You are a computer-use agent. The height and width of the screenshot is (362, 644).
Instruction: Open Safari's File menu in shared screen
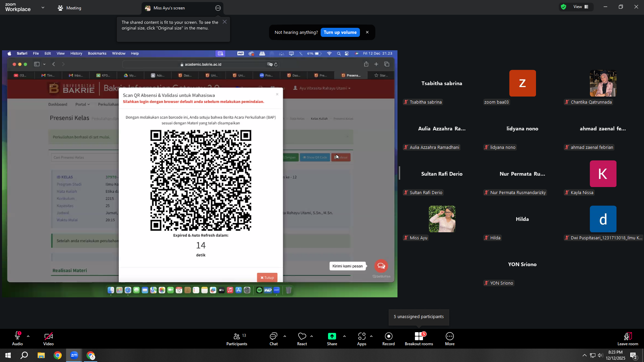point(36,53)
